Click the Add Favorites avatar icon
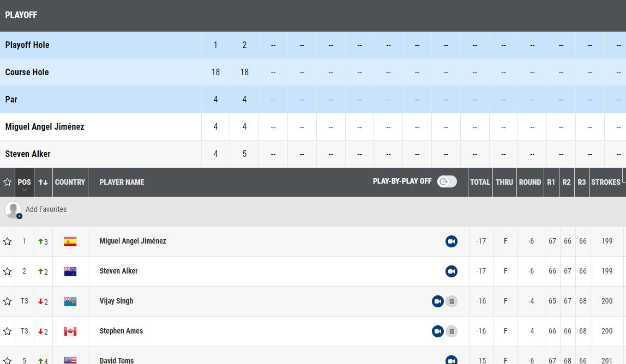 pyautogui.click(x=13, y=210)
